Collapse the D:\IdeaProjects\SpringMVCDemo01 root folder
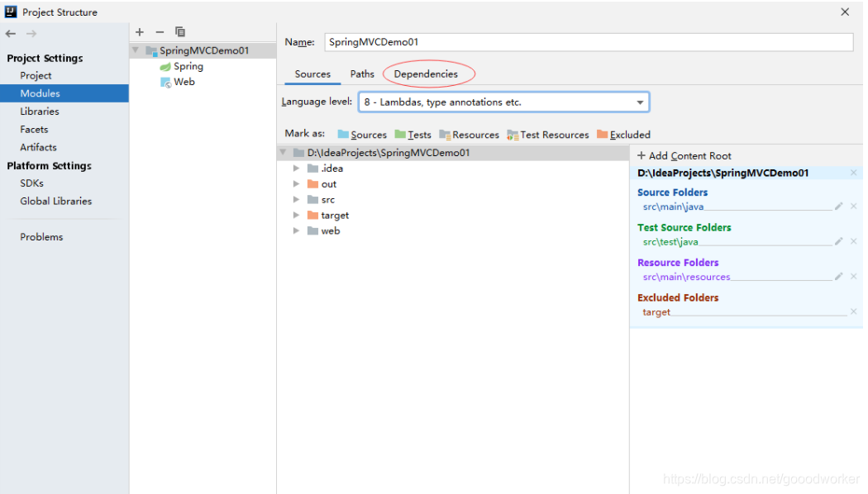The width and height of the screenshot is (868, 494). click(x=283, y=152)
